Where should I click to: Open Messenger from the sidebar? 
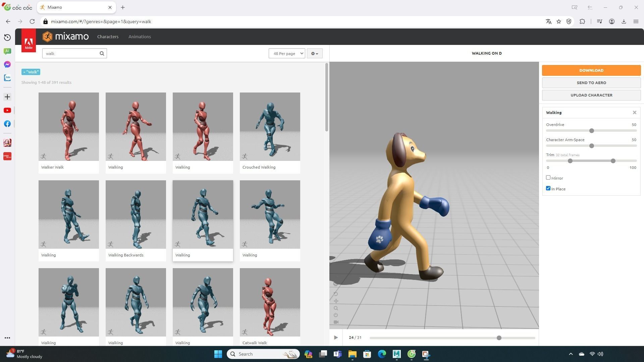pyautogui.click(x=7, y=64)
